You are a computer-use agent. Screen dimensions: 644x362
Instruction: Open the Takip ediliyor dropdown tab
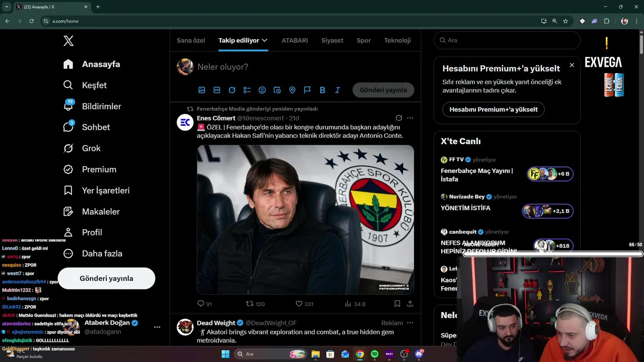click(243, 40)
